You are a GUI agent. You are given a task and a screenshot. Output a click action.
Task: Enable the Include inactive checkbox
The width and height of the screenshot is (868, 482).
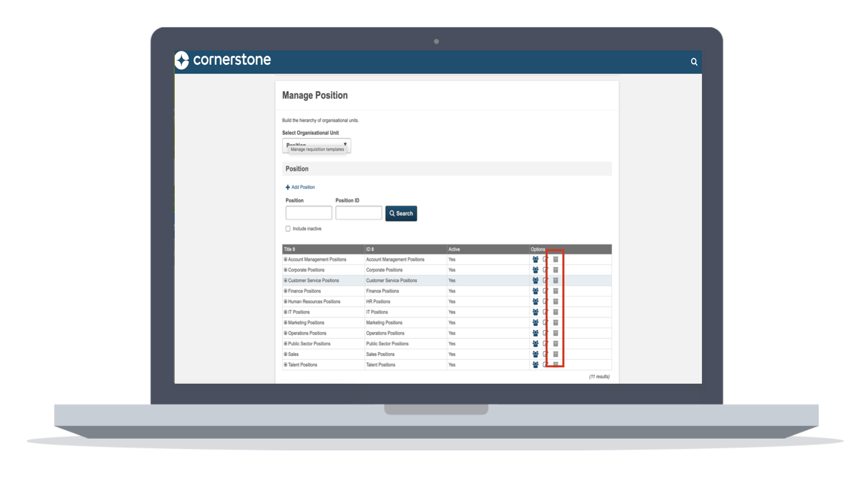tap(288, 228)
